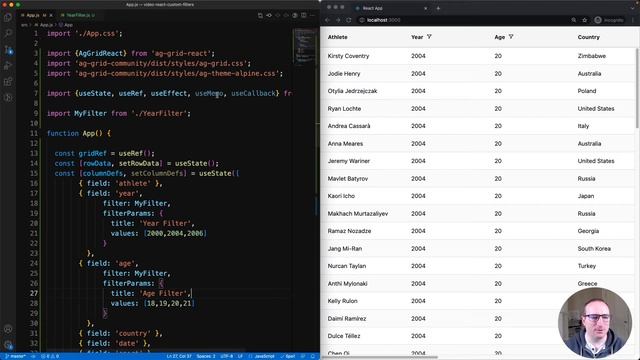Select the React App browser tab
This screenshot has height=360, width=640.
(x=390, y=8)
